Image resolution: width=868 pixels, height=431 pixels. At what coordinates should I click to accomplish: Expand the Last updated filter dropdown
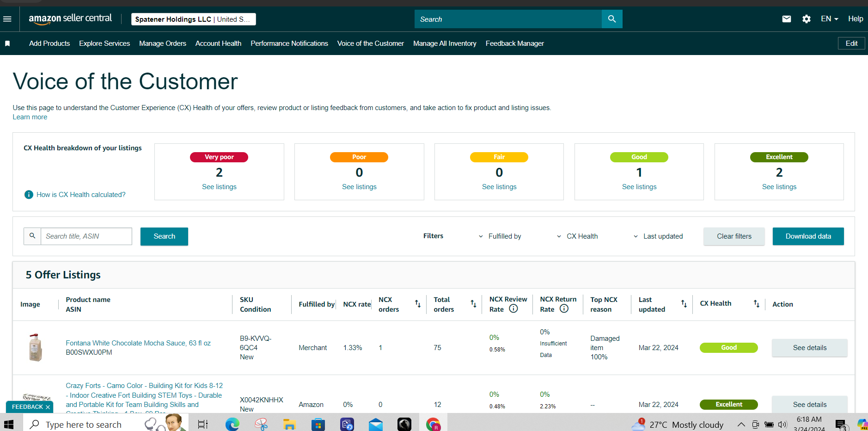click(x=658, y=236)
